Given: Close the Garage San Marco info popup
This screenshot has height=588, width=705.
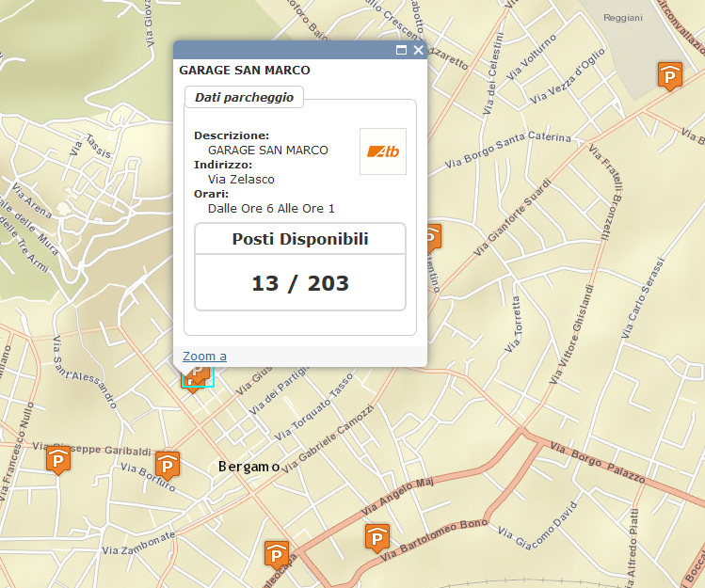Looking at the screenshot, I should click(x=418, y=50).
